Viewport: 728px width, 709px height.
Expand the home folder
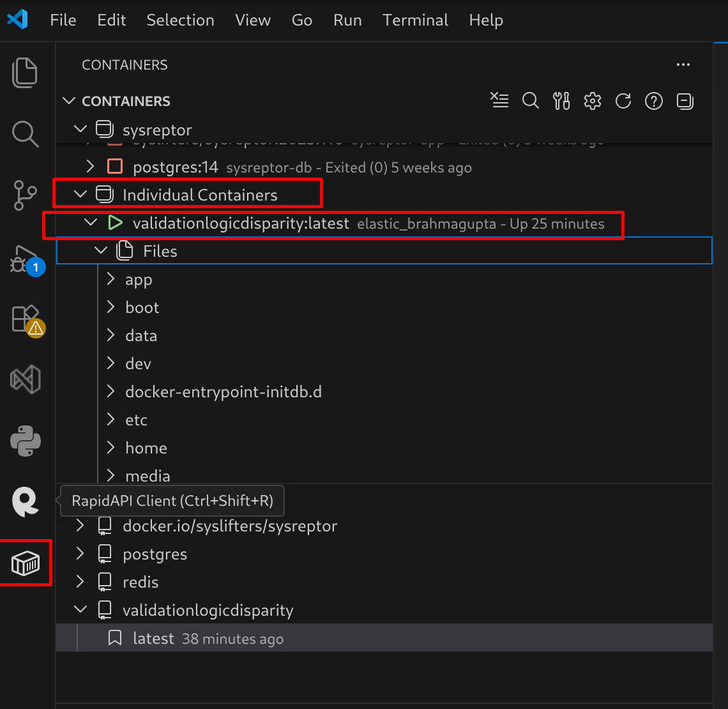(110, 448)
